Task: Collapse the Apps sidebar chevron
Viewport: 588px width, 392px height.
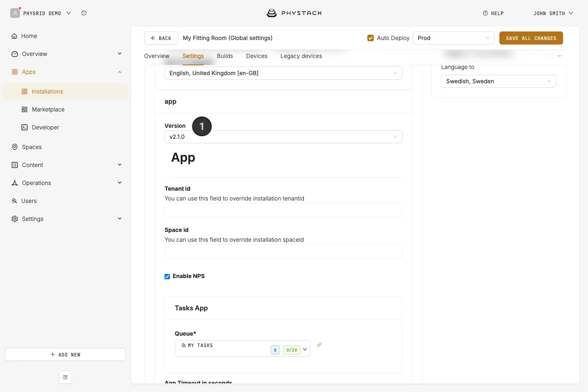Action: 120,72
